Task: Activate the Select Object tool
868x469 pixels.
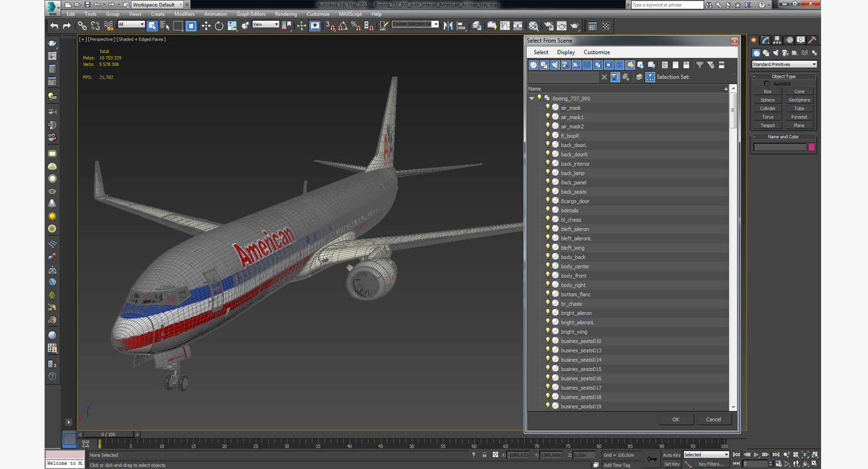Action: [152, 26]
